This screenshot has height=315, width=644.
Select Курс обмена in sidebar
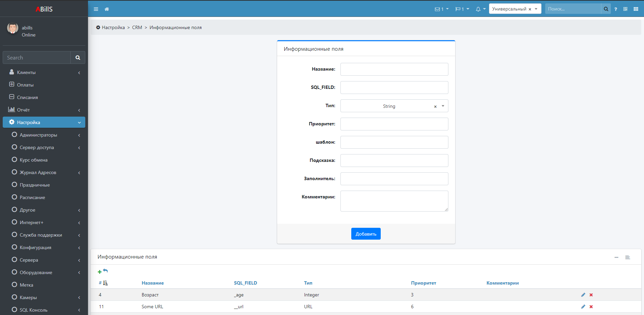[x=34, y=160]
